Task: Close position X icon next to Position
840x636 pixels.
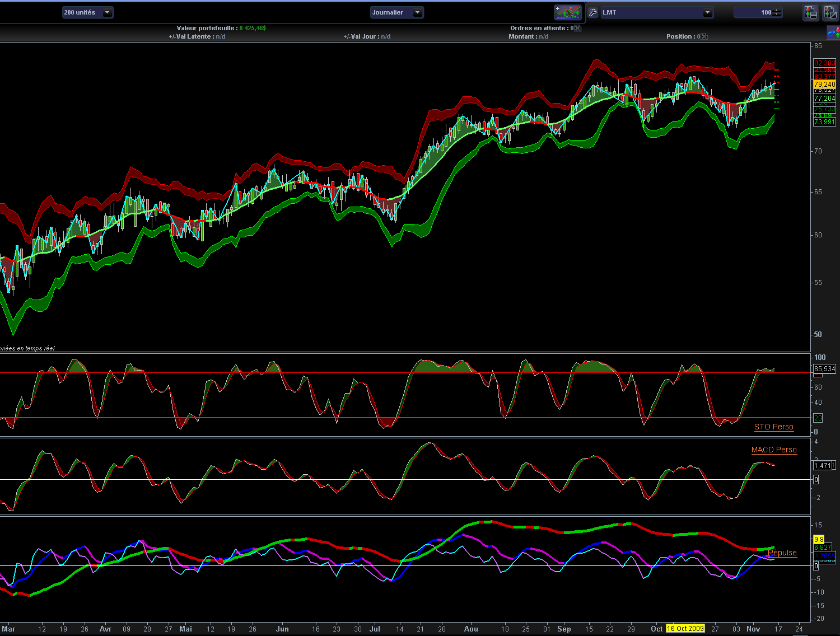Action: [x=704, y=36]
